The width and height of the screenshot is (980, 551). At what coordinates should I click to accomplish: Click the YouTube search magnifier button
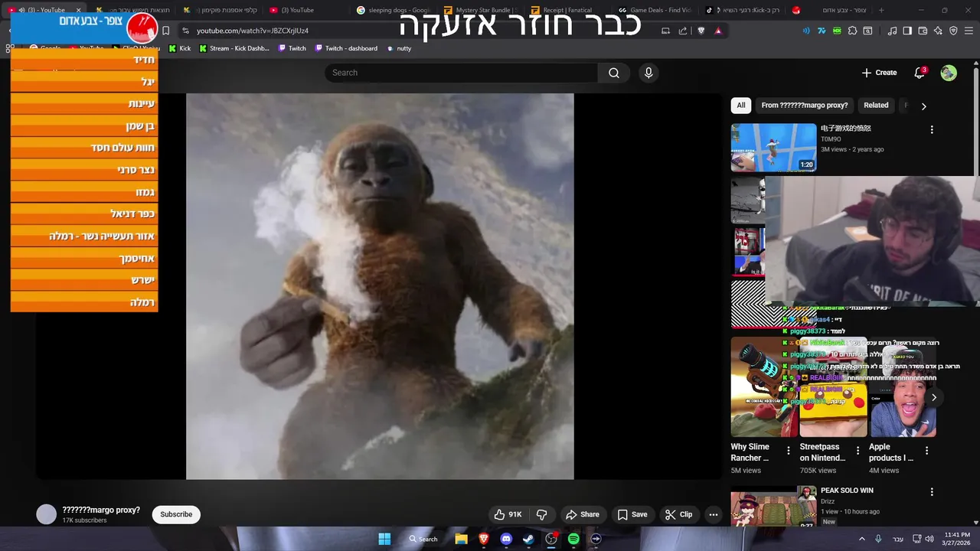coord(613,73)
